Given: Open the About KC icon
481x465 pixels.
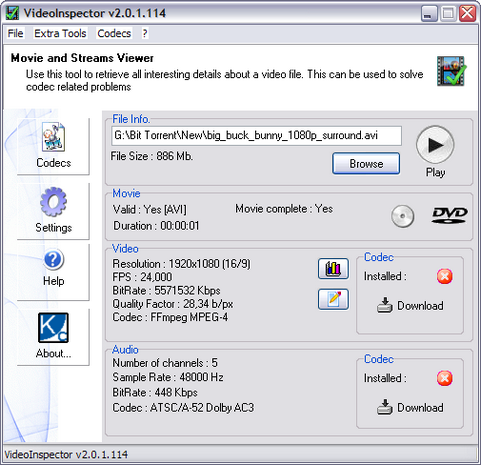Looking at the screenshot, I should 53,336.
